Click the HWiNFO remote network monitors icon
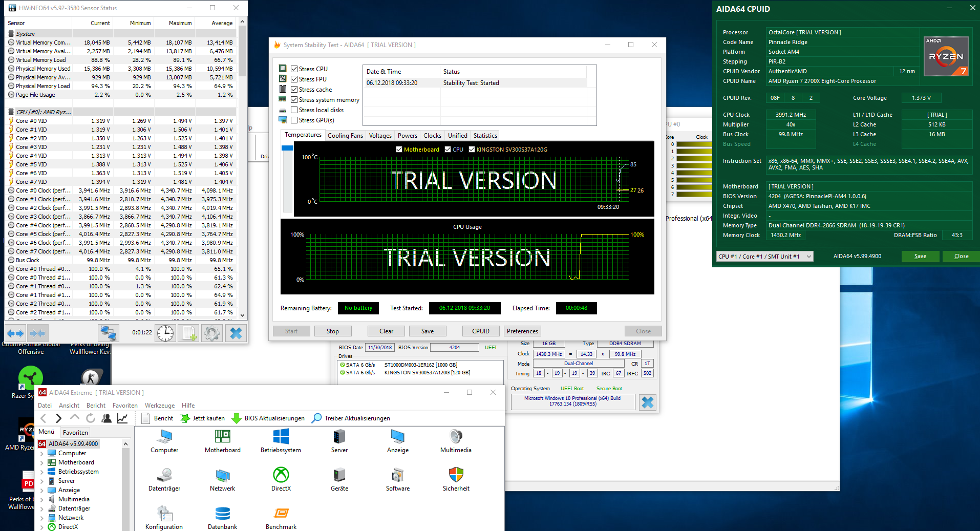Image resolution: width=980 pixels, height=531 pixels. [x=108, y=333]
